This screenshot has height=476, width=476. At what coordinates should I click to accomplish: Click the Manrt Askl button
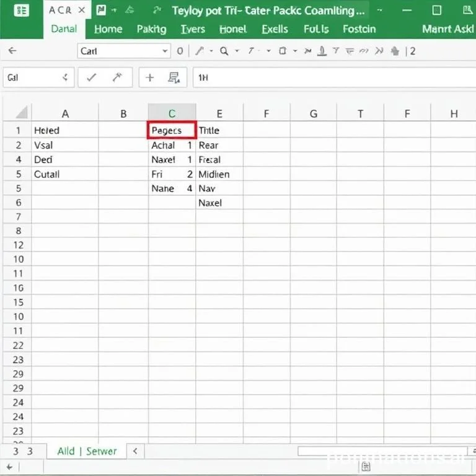point(447,29)
